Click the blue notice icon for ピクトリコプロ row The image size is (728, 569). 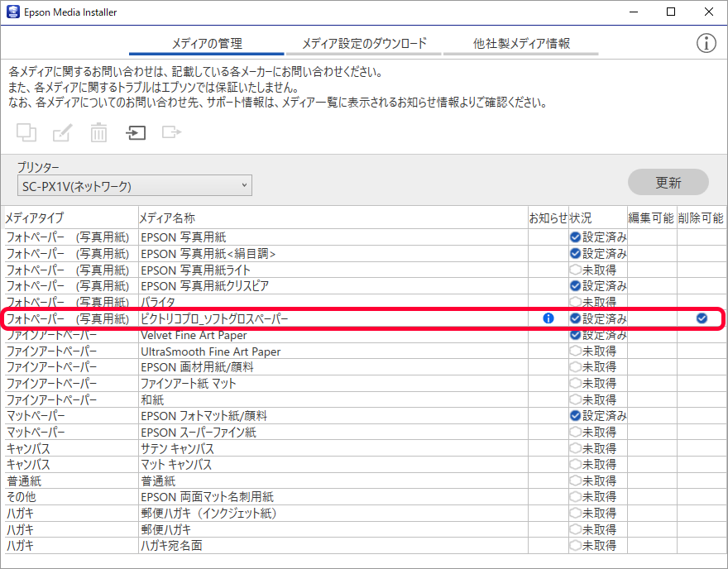pos(548,318)
